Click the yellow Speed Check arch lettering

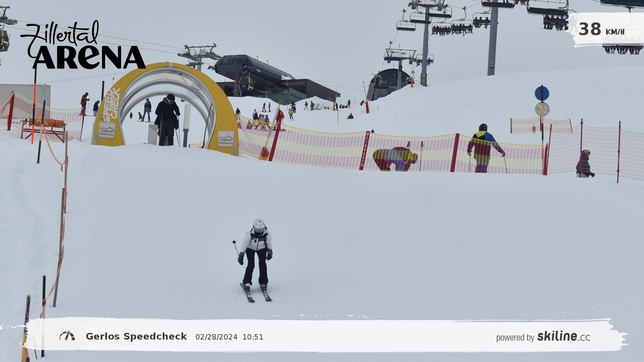(x=111, y=105)
